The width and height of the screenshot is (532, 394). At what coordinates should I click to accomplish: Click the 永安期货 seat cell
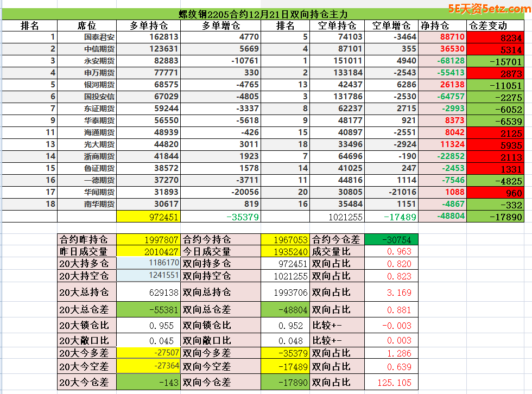(x=99, y=61)
